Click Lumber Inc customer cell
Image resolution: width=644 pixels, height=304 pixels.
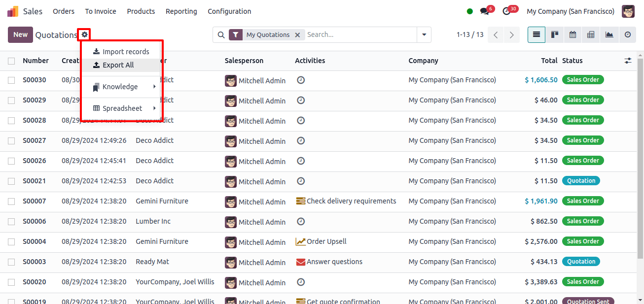coord(153,221)
